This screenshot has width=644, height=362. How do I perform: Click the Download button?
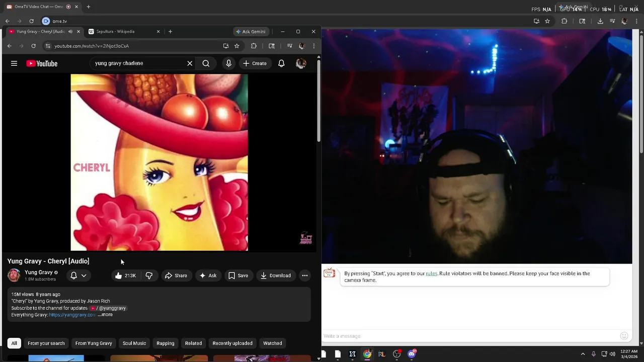click(x=275, y=276)
